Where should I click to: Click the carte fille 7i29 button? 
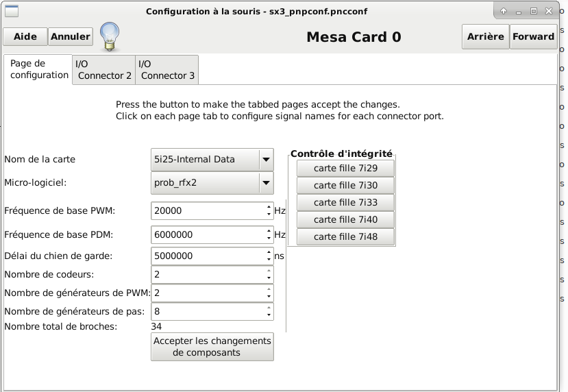coord(345,168)
